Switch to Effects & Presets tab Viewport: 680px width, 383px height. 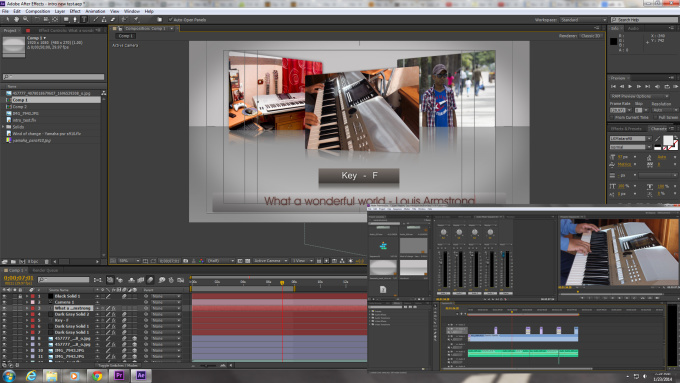click(626, 129)
